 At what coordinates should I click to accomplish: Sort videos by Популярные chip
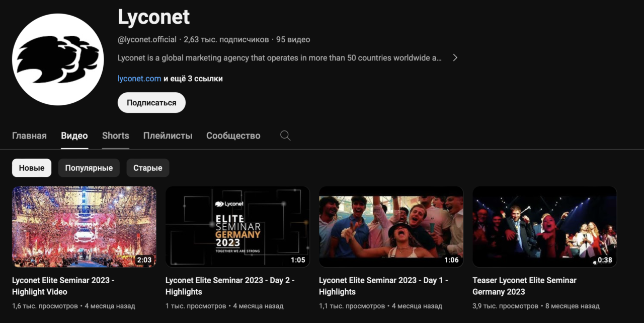[89, 168]
